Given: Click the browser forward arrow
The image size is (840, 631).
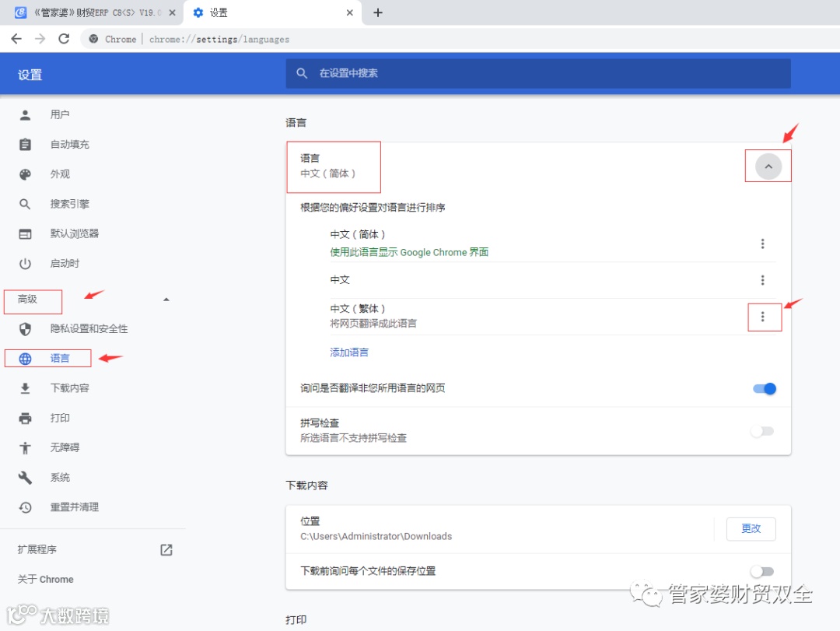Looking at the screenshot, I should click(40, 39).
